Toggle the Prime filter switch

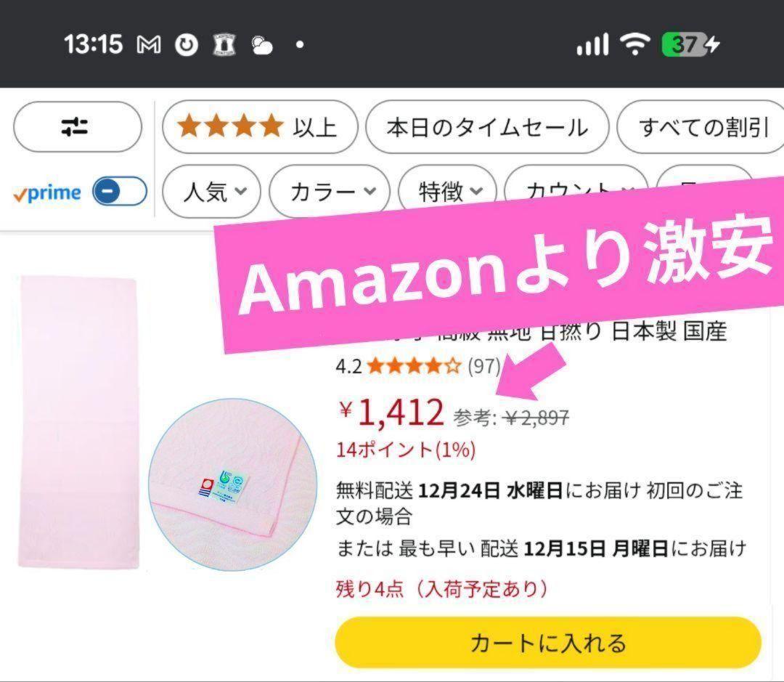(120, 192)
